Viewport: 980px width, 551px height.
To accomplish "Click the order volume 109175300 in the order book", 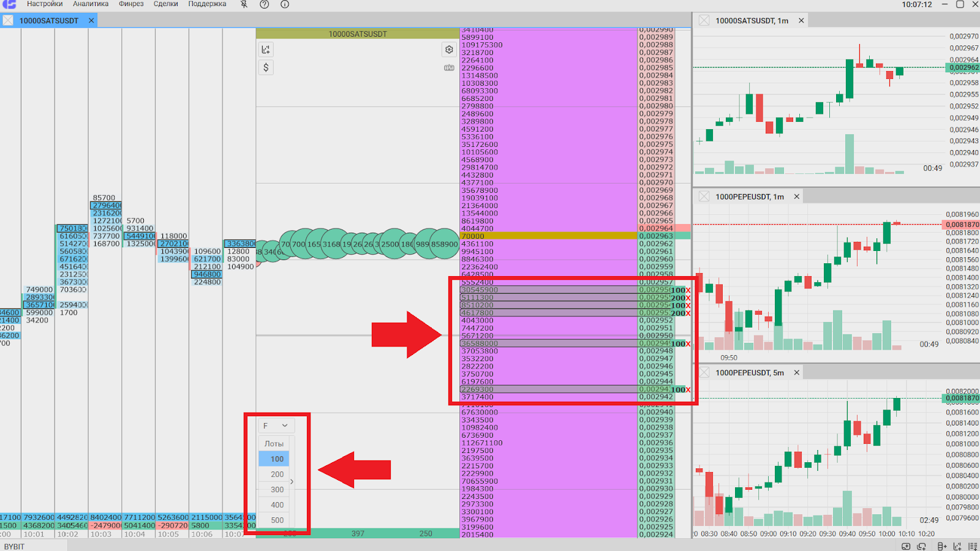I will click(482, 45).
